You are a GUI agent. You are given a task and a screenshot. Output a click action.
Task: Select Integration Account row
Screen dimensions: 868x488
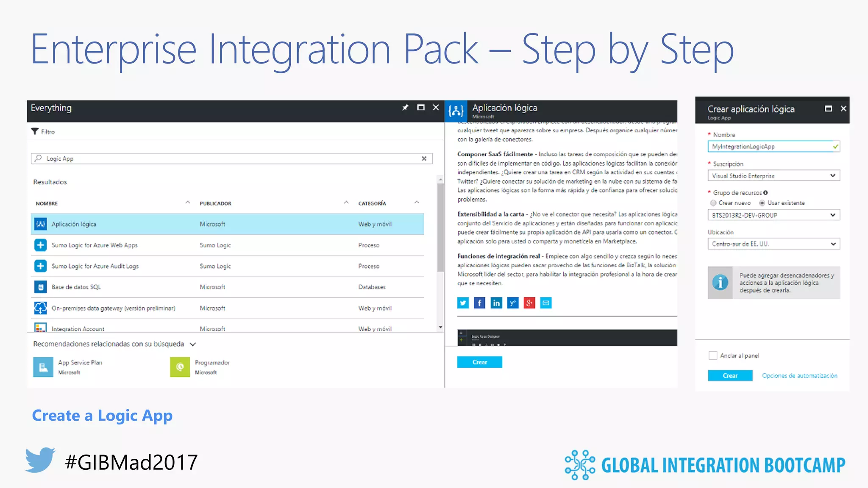point(227,326)
